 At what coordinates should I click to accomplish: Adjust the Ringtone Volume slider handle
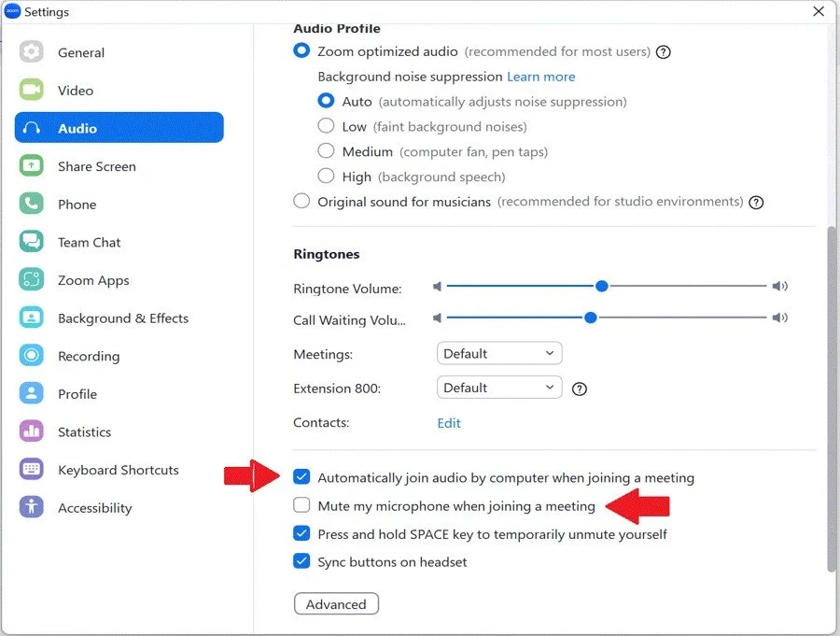point(602,287)
